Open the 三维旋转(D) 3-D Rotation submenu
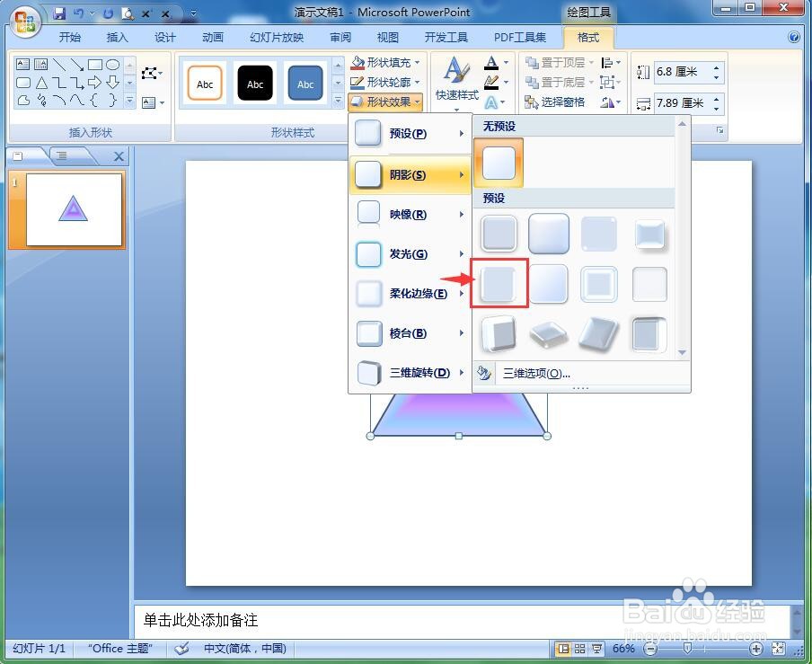This screenshot has width=812, height=664. (410, 373)
